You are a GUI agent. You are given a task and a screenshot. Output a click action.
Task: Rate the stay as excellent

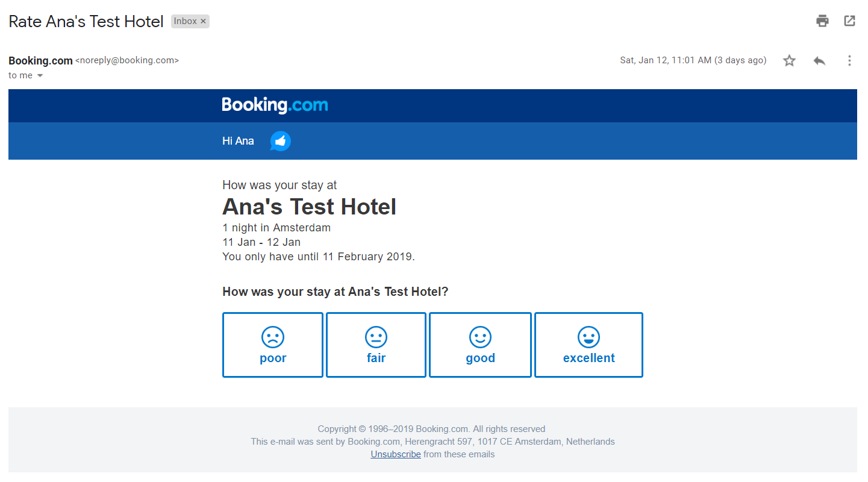coord(589,345)
